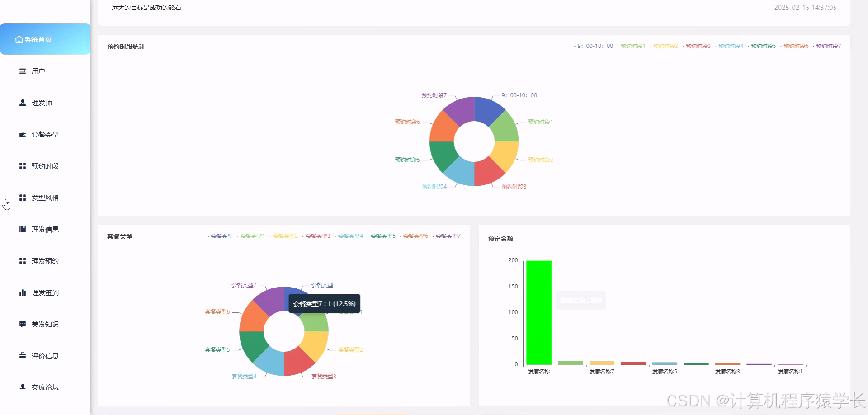The height and width of the screenshot is (415, 868).
Task: Toggle legend item 套餐类型4
Action: tap(349, 236)
